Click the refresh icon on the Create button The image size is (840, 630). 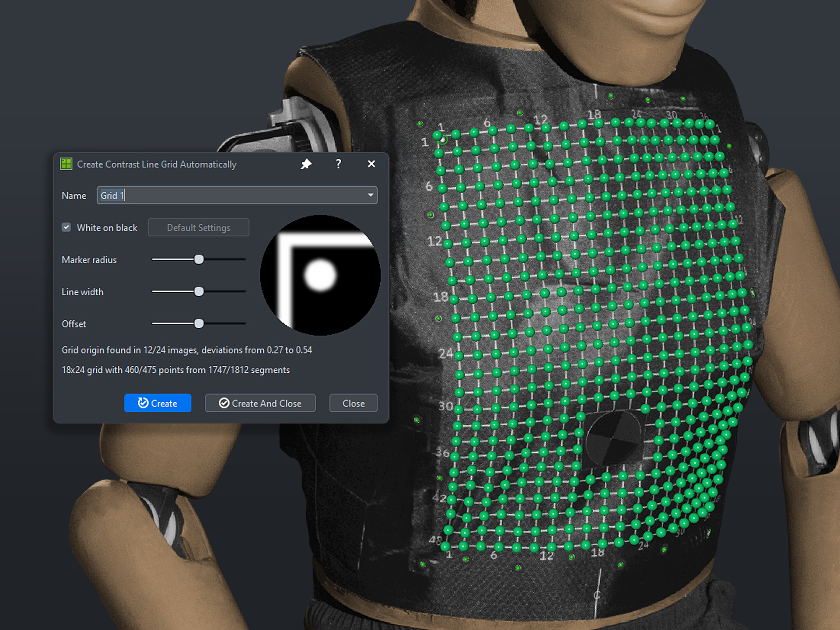[143, 402]
